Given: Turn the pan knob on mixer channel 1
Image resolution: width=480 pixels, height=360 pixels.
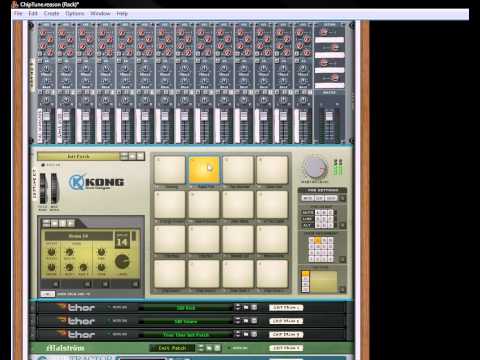Looking at the screenshot, I should (x=46, y=100).
